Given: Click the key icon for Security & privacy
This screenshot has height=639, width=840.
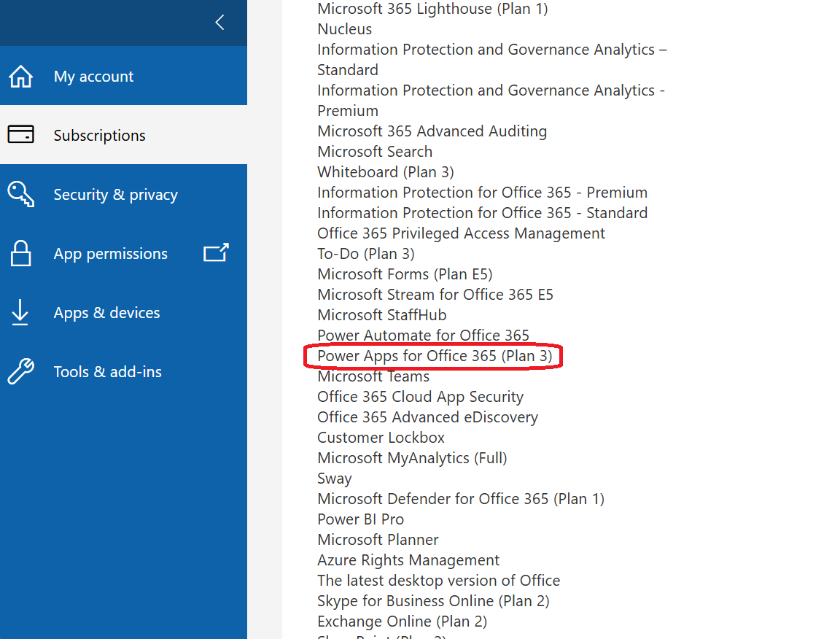Looking at the screenshot, I should pos(21,194).
